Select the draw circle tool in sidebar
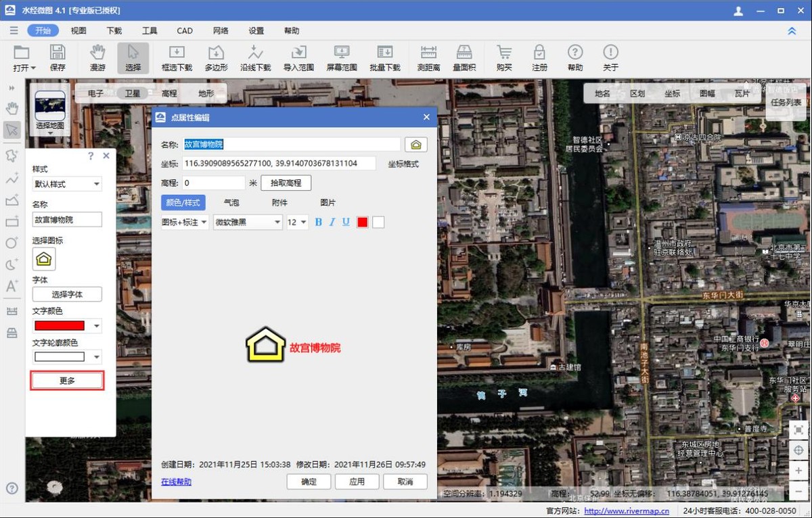The width and height of the screenshot is (812, 518). click(12, 243)
